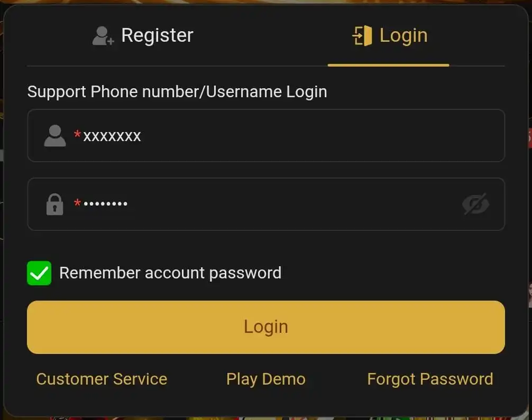The height and width of the screenshot is (420, 532).
Task: Submit with the yellow Login button
Action: click(x=266, y=327)
